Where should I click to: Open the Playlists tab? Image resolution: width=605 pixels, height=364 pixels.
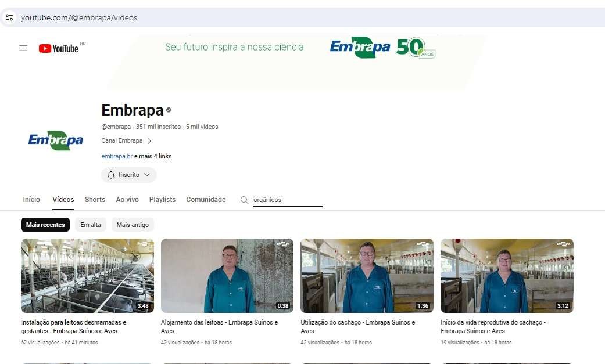pyautogui.click(x=163, y=200)
